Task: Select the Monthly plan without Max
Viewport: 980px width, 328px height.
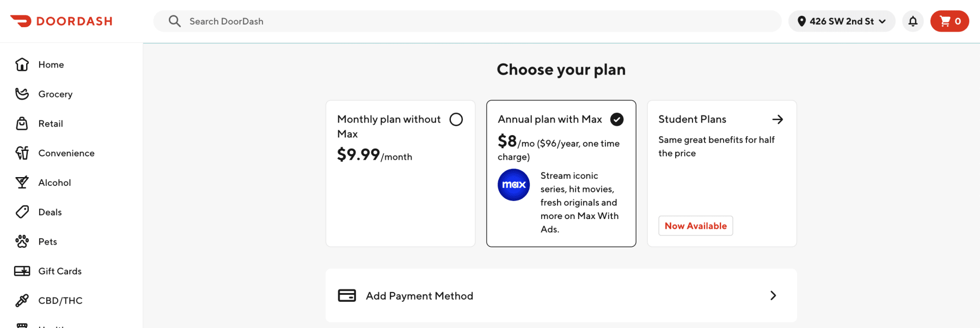Action: (456, 119)
